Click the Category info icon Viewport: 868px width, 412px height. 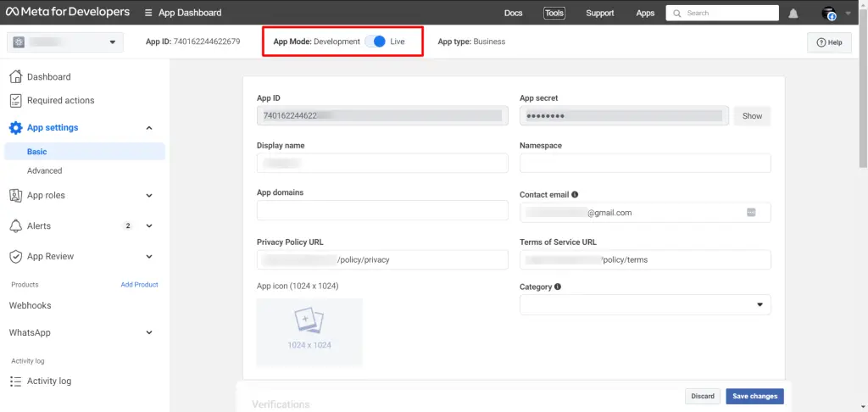point(558,287)
